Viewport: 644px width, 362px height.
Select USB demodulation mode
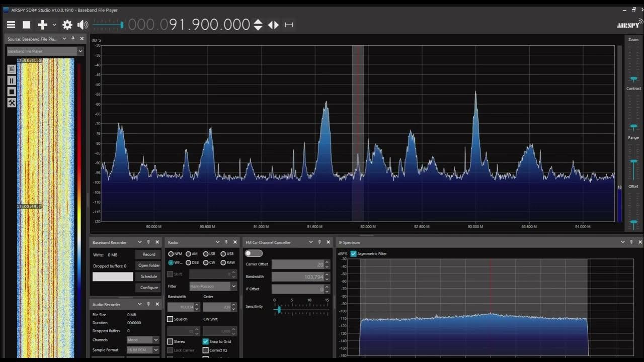coord(227,254)
